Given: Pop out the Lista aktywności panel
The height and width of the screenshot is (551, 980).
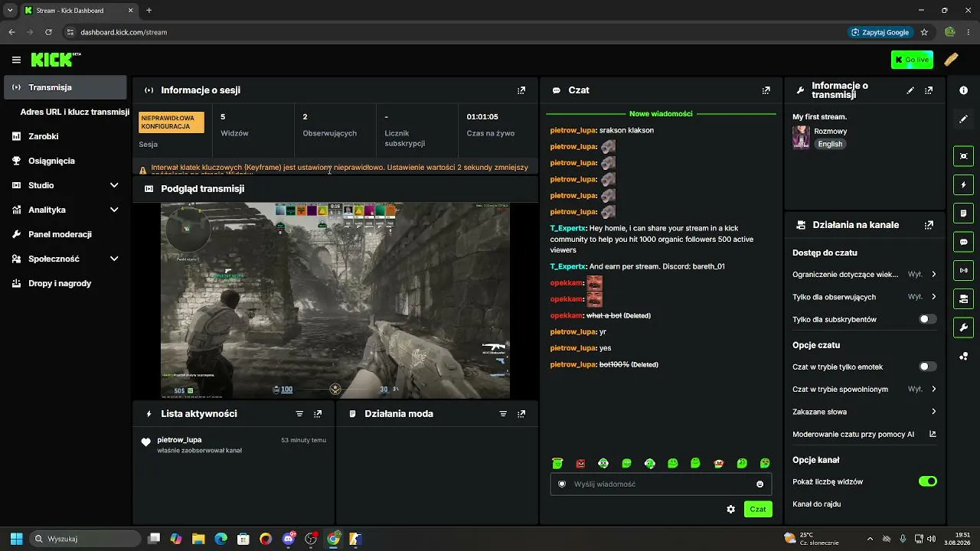Looking at the screenshot, I should click(x=318, y=414).
